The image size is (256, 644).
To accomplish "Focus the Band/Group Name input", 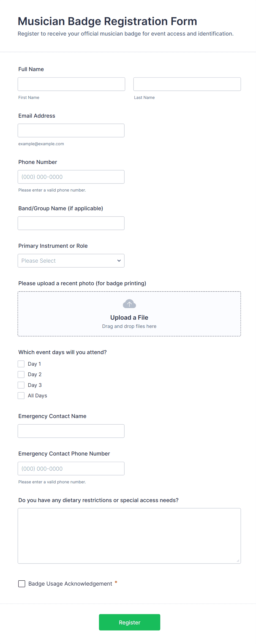I will (71, 223).
